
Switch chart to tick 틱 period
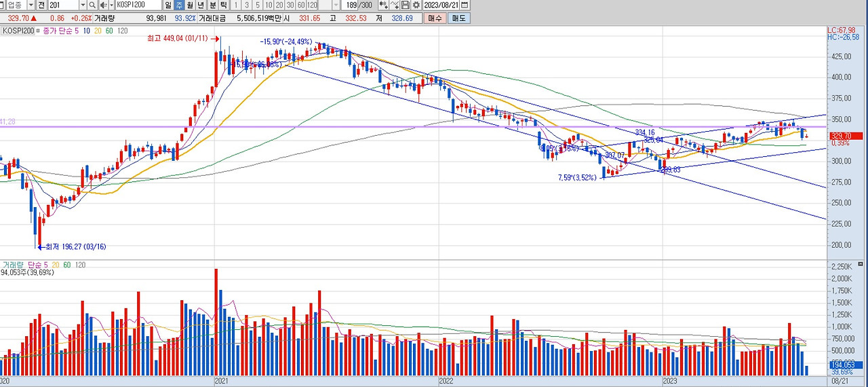pos(223,5)
